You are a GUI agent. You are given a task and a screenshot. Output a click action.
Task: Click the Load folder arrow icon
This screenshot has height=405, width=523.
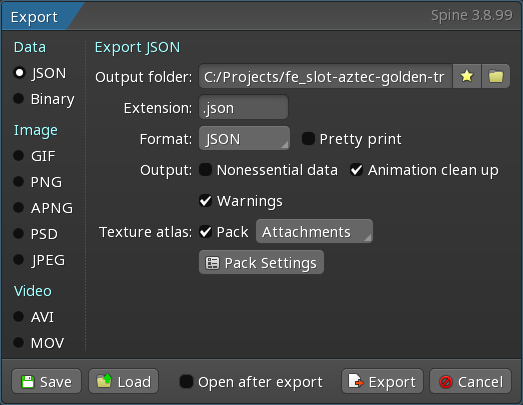(104, 381)
